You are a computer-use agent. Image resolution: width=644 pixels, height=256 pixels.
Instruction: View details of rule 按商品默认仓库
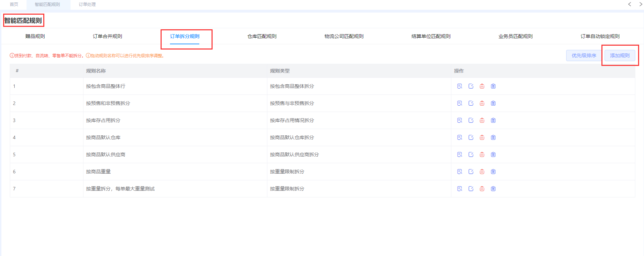point(460,137)
